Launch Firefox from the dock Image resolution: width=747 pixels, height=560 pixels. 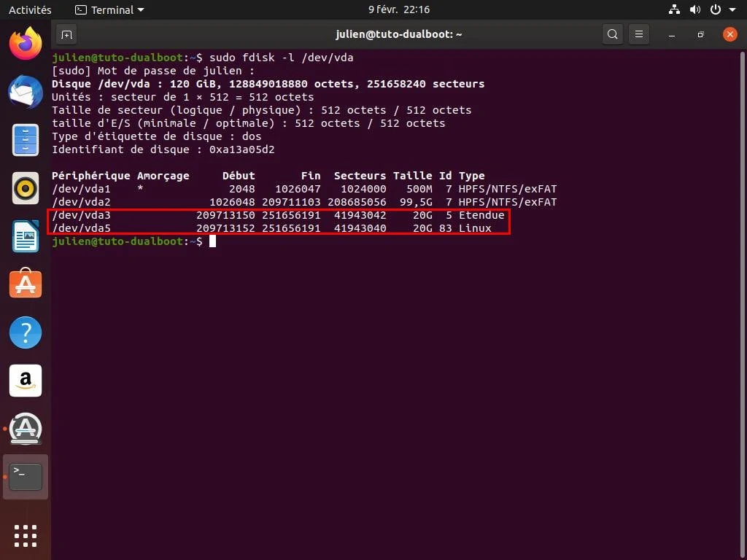pyautogui.click(x=26, y=44)
